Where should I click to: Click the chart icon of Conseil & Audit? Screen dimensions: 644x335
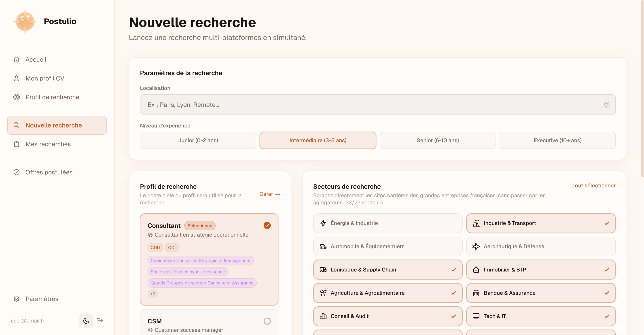point(323,316)
